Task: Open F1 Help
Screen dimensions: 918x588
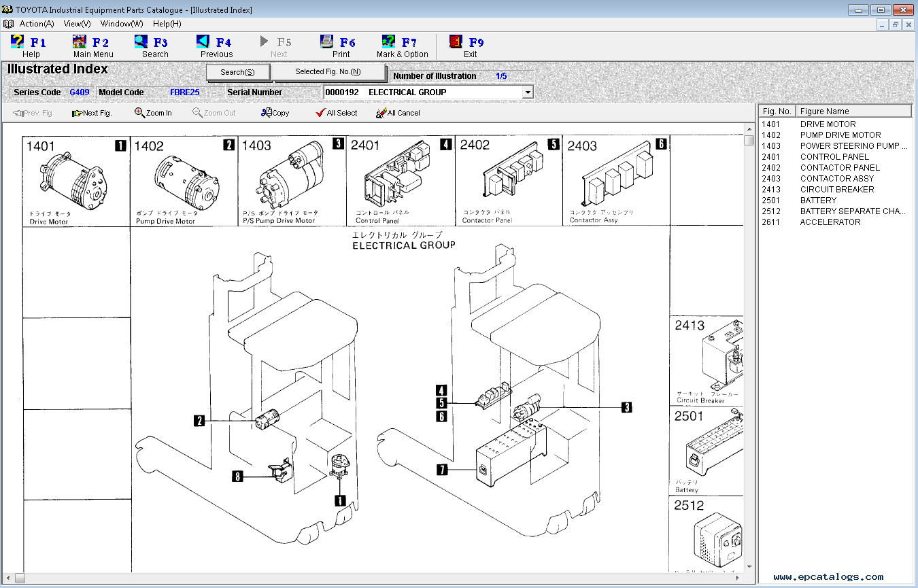Action: coord(31,46)
